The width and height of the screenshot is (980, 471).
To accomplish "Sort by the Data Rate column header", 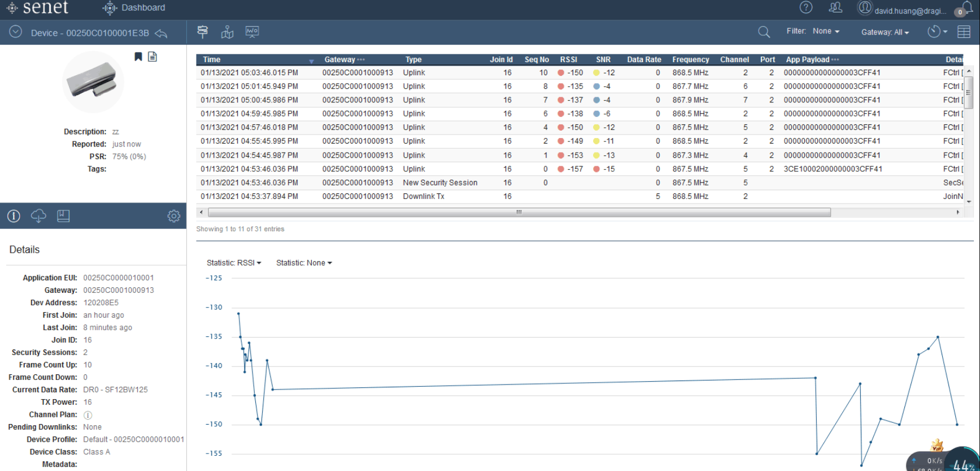I will [x=644, y=59].
